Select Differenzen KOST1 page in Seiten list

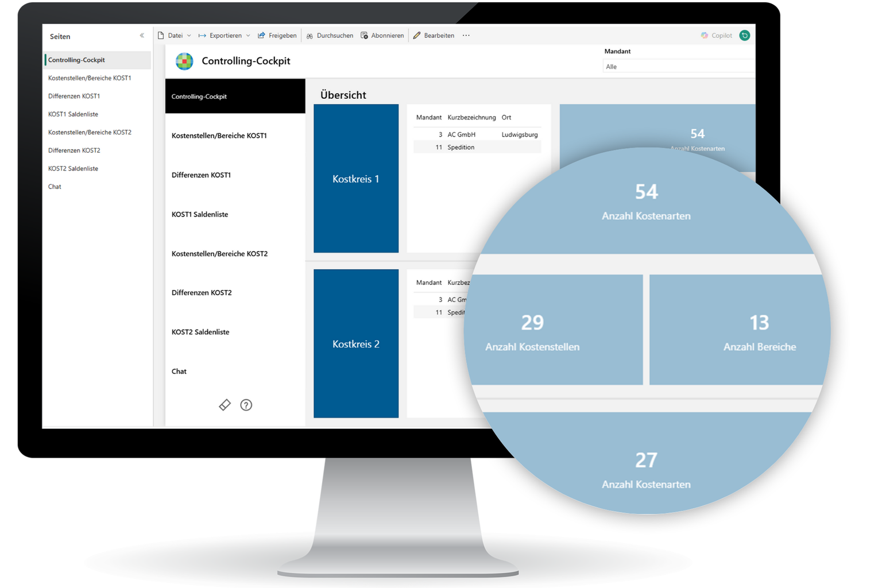coord(74,96)
